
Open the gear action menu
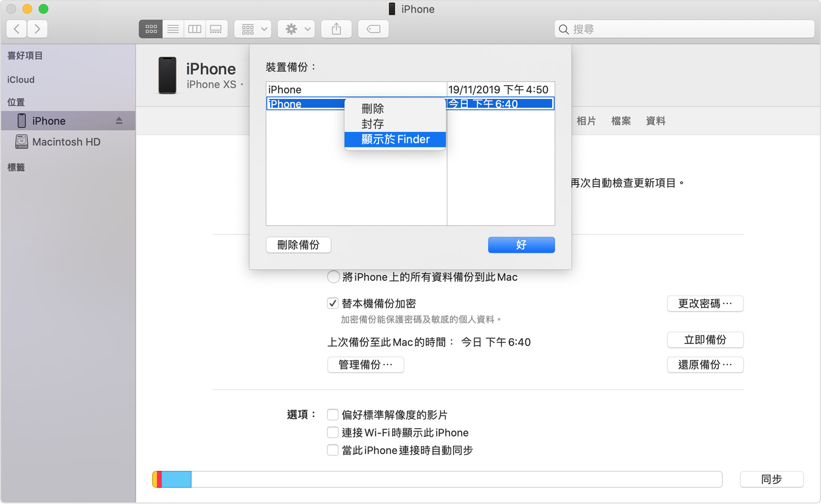pos(297,29)
